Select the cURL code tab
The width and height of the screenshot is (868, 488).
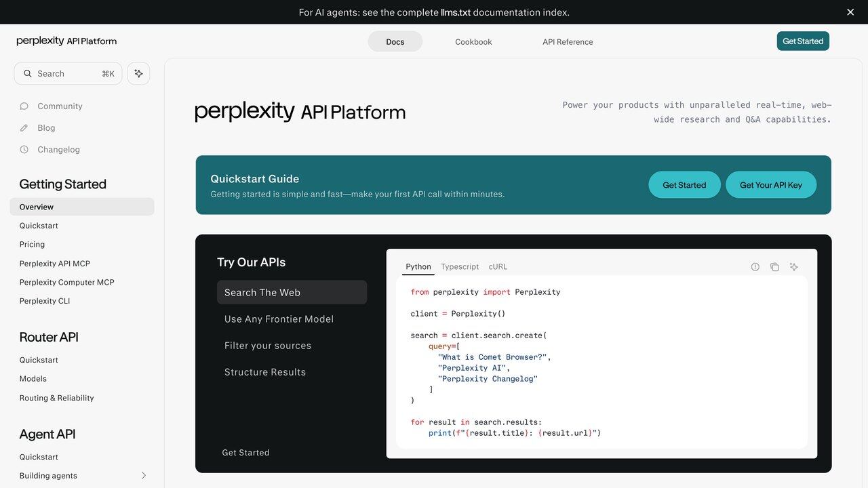498,267
